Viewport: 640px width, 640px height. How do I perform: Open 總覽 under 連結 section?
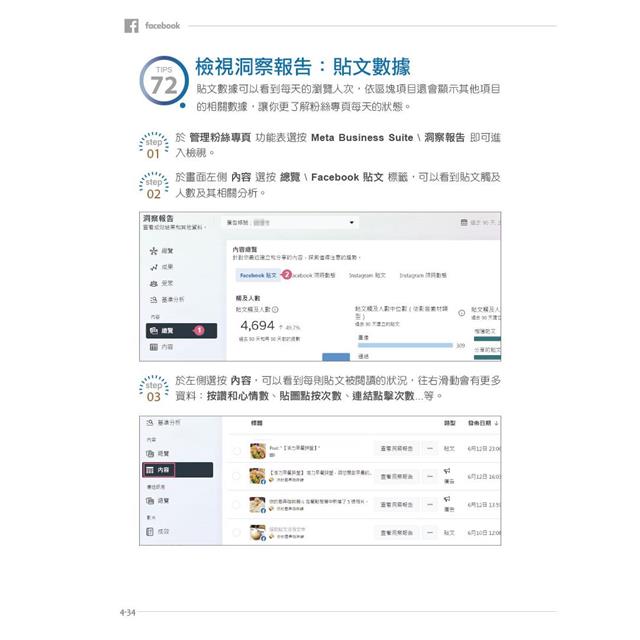click(158, 501)
